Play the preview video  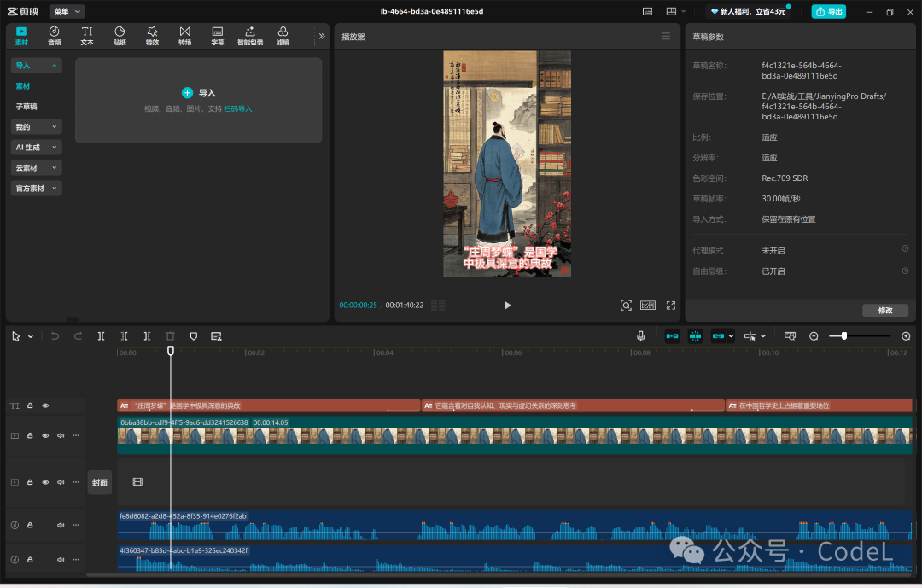click(x=507, y=306)
